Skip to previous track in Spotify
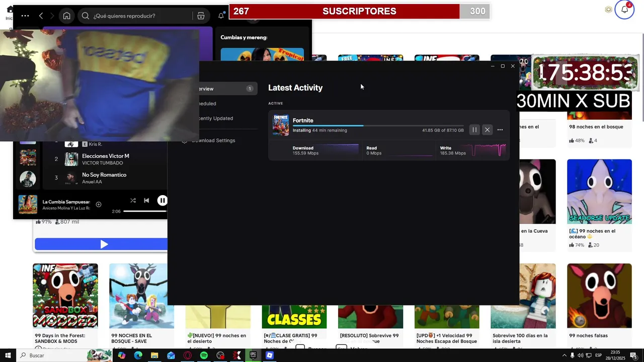 (146, 201)
